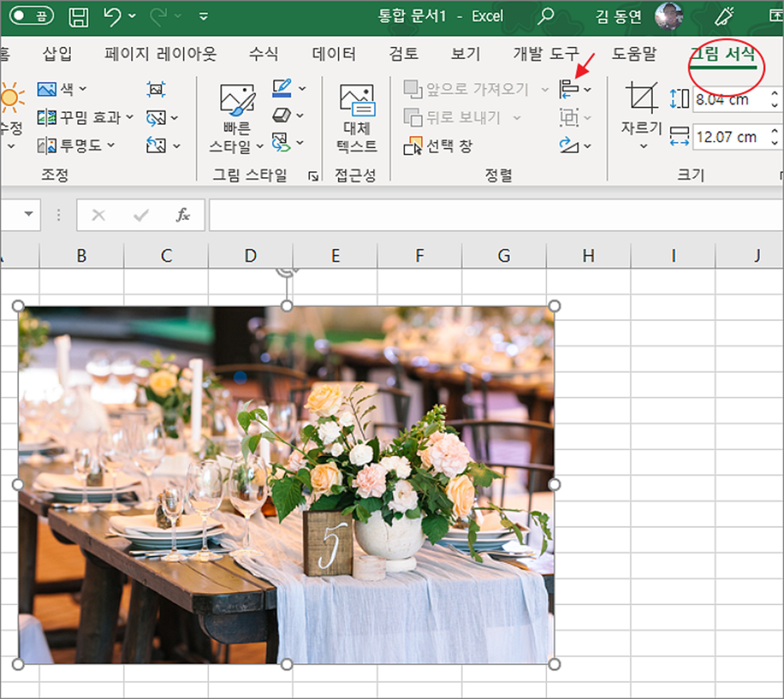Switch to the 페이지 레이아웃 tab
The height and width of the screenshot is (699, 784).
pyautogui.click(x=161, y=54)
